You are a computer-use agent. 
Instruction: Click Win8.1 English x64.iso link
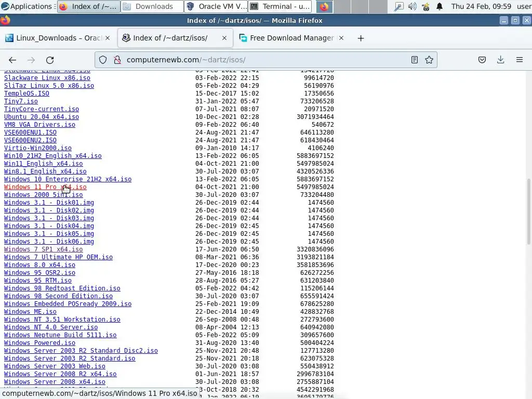tap(45, 171)
